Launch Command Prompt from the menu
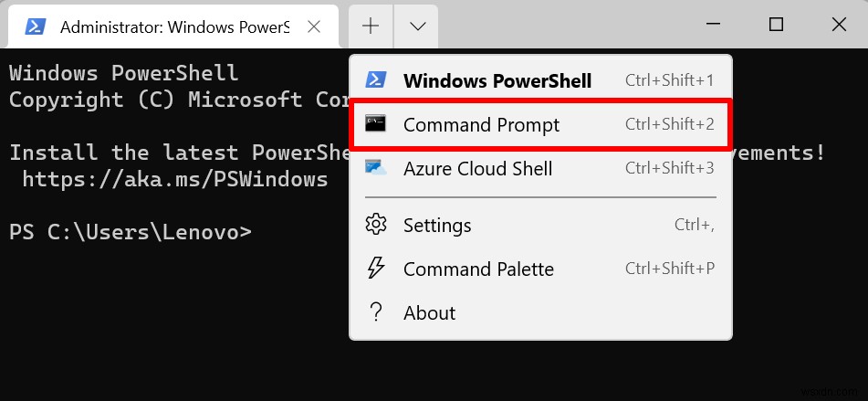Image resolution: width=868 pixels, height=401 pixels. (x=481, y=124)
